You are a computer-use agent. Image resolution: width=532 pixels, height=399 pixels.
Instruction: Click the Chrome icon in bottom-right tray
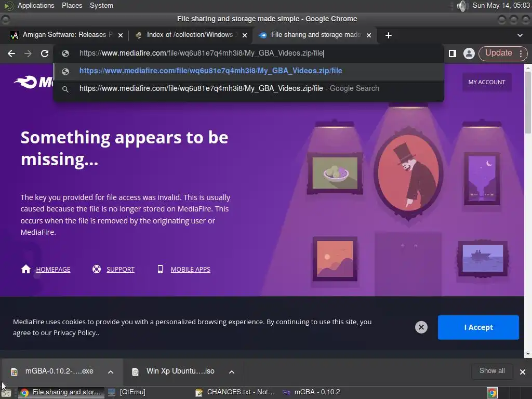tap(492, 393)
